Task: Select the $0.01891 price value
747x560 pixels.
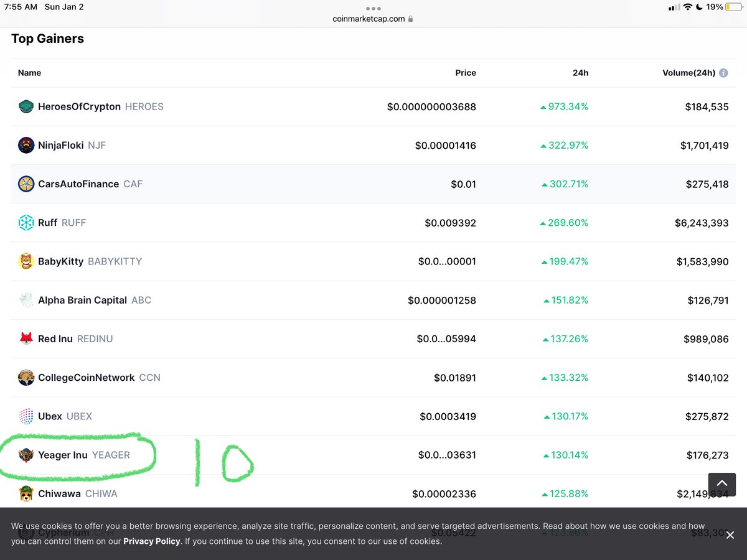Action: 455,378
